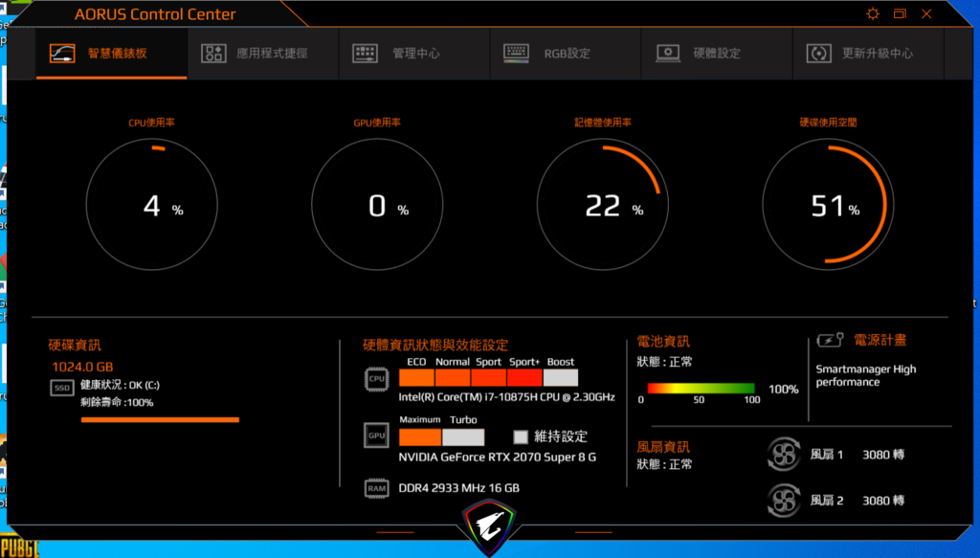980x558 pixels.
Task: Click the GPU chip icon
Action: (376, 435)
